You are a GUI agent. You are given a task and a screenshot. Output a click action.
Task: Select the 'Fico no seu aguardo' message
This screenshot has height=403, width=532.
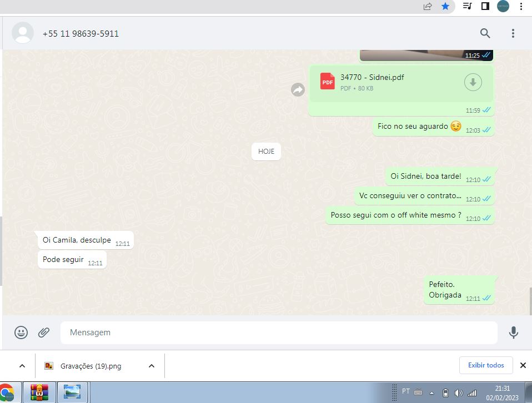coord(433,127)
